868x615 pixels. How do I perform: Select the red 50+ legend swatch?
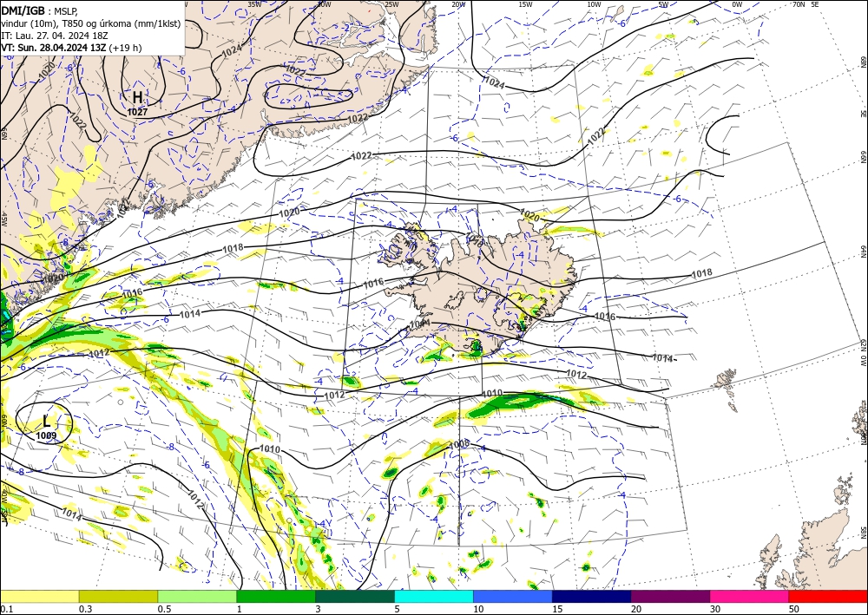tap(828, 596)
